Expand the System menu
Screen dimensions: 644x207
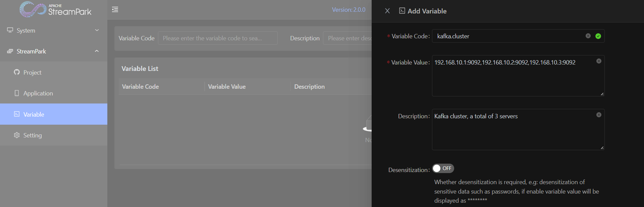coord(54,30)
